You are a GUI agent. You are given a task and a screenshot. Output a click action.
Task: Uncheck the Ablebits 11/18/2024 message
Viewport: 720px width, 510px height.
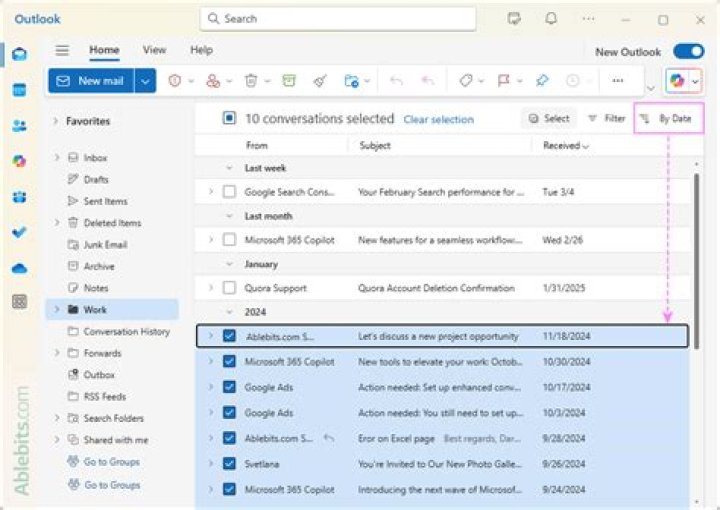pos(229,336)
